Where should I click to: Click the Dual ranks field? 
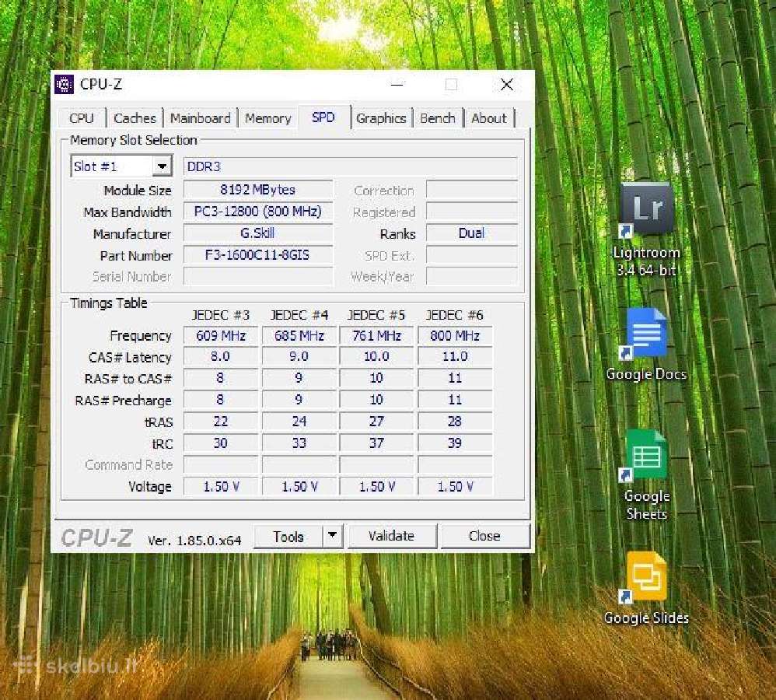tap(472, 233)
